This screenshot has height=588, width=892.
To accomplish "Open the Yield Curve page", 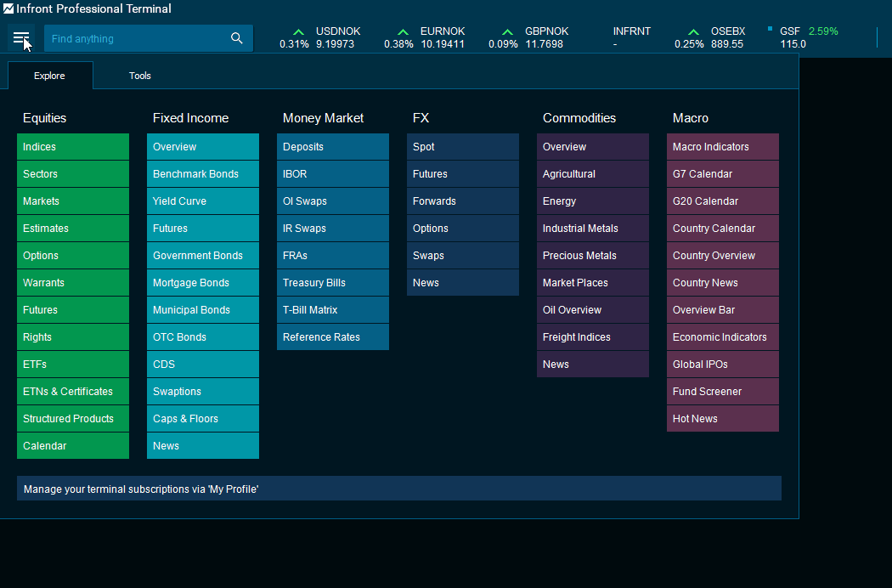I will [202, 201].
